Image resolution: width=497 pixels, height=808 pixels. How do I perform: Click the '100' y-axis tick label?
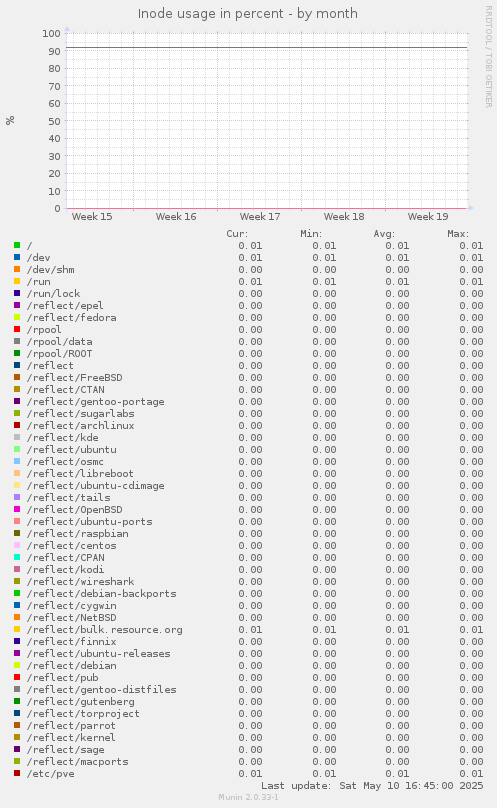[52, 33]
